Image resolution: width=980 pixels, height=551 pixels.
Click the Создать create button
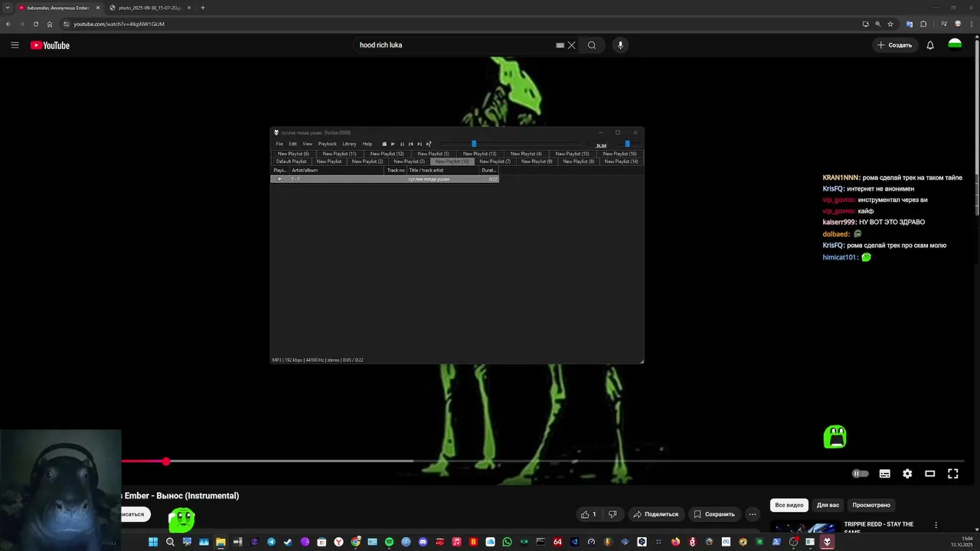[894, 45]
